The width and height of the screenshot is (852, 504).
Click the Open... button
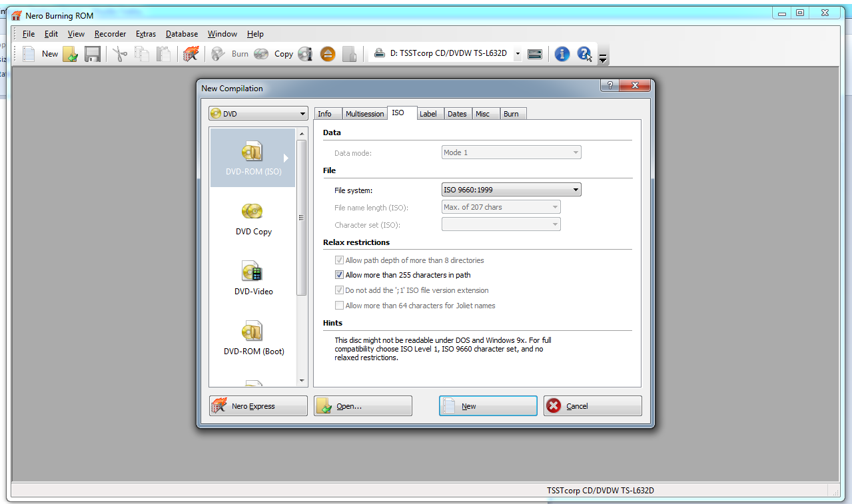pyautogui.click(x=363, y=406)
